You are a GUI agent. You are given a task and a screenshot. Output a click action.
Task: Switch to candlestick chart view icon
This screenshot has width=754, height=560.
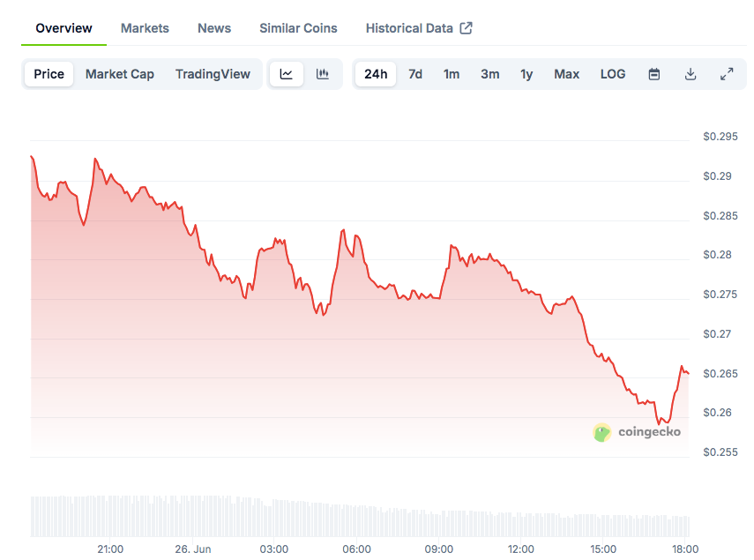(x=323, y=74)
